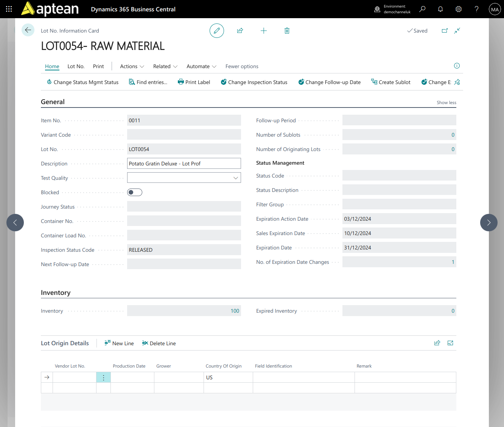
Task: Click Change Inspection Status action
Action: click(254, 82)
